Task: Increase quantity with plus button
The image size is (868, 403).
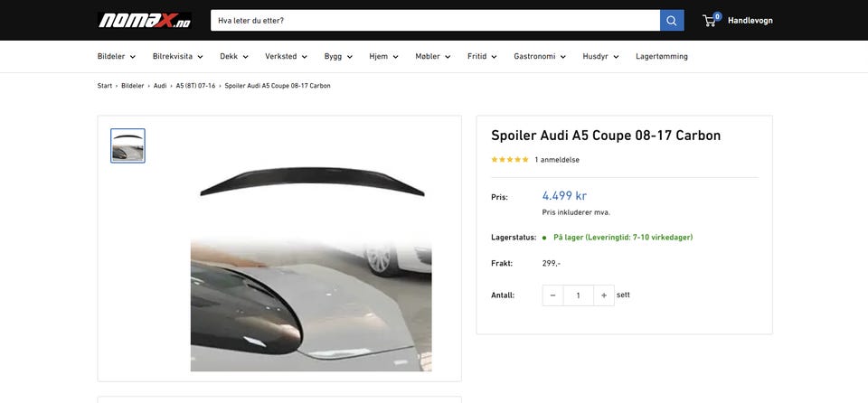Action: (x=604, y=295)
